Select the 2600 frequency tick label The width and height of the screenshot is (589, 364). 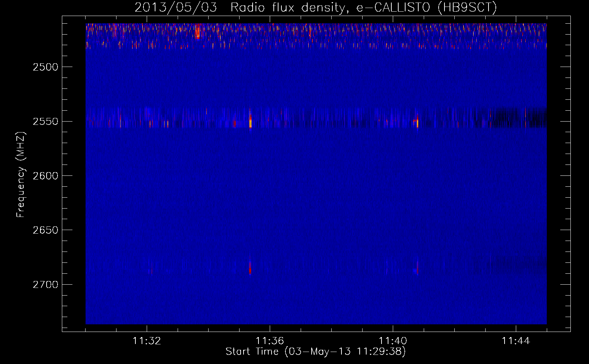[x=45, y=176]
